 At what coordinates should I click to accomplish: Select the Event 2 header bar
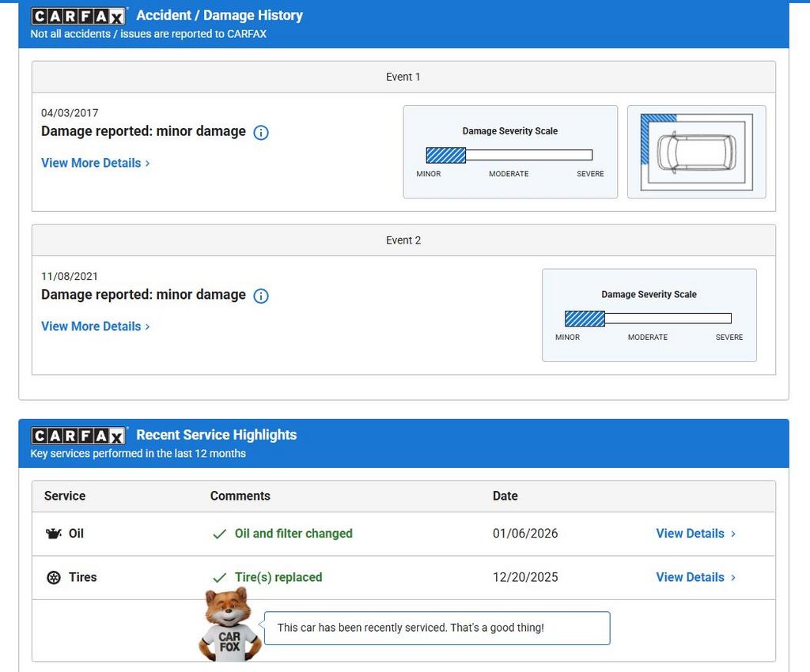click(403, 240)
